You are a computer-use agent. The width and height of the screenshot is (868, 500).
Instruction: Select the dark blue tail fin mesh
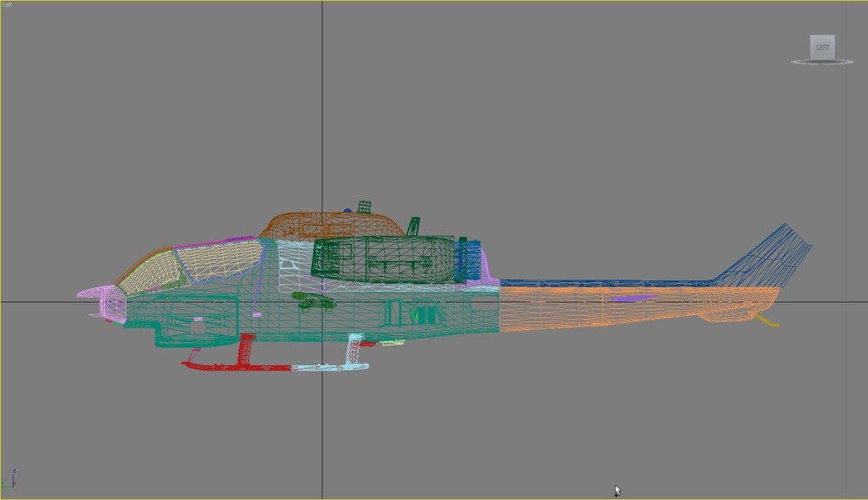(769, 258)
